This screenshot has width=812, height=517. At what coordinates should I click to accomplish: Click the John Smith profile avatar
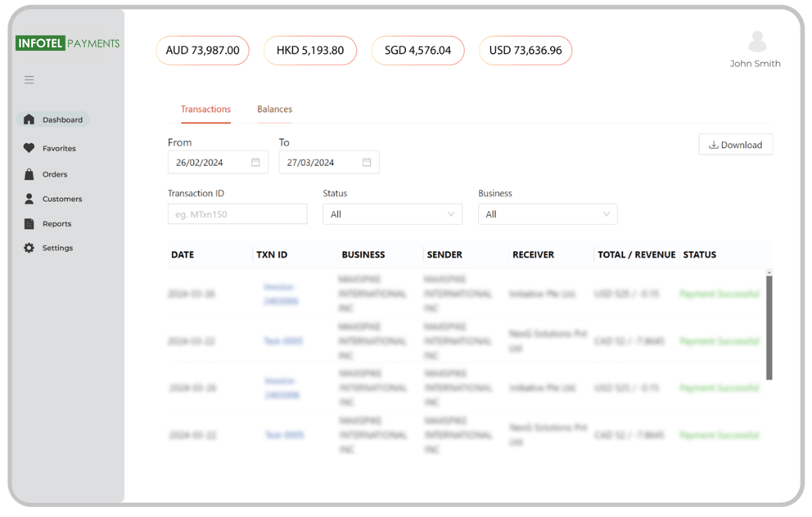pyautogui.click(x=757, y=42)
